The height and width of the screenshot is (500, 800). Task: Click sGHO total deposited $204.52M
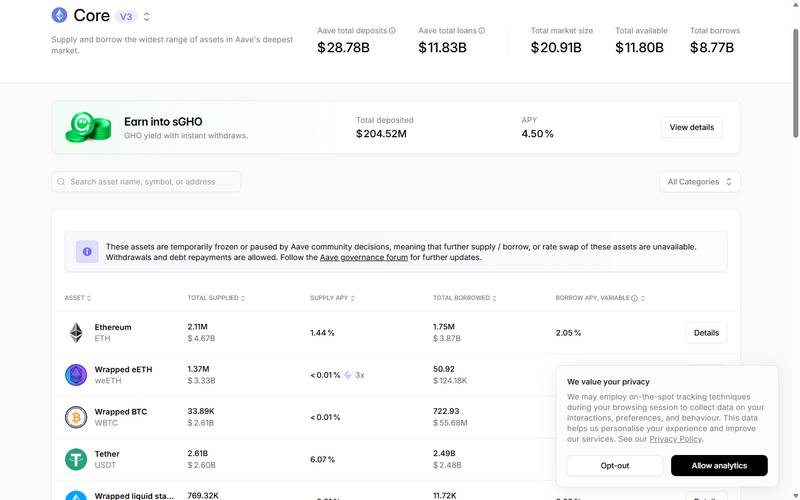[381, 134]
